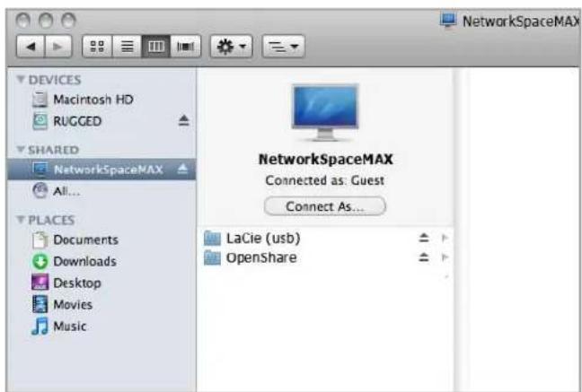
Task: Switch to column view
Action: tap(156, 47)
